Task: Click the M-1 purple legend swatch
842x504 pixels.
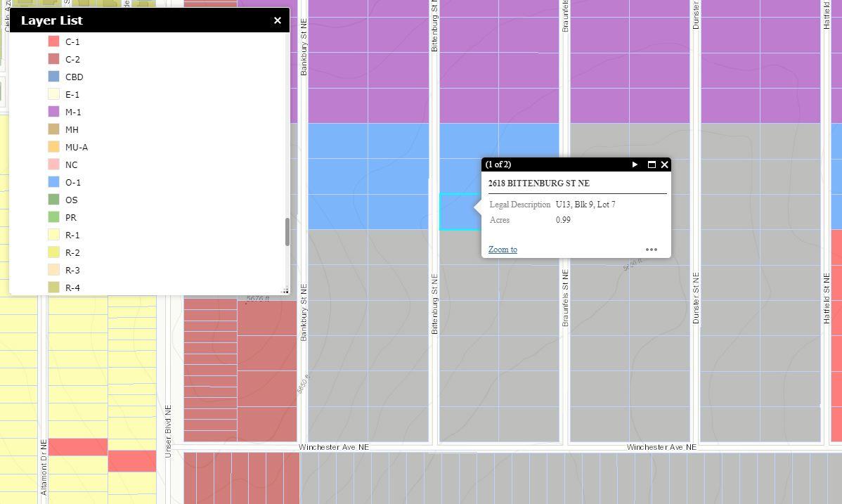Action: (x=53, y=112)
